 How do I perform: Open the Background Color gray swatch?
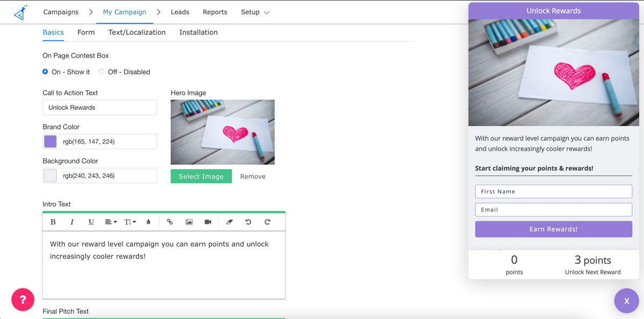[50, 176]
